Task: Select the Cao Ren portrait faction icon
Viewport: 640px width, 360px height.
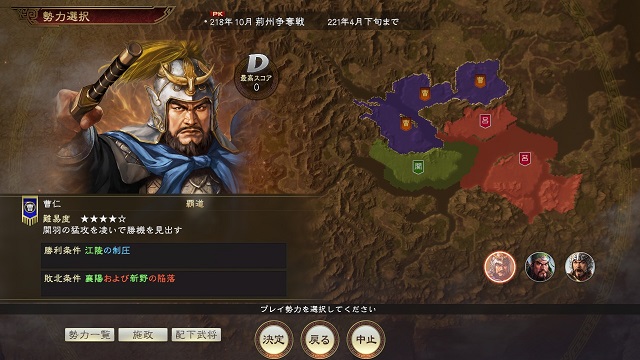Action: pyautogui.click(x=500, y=267)
